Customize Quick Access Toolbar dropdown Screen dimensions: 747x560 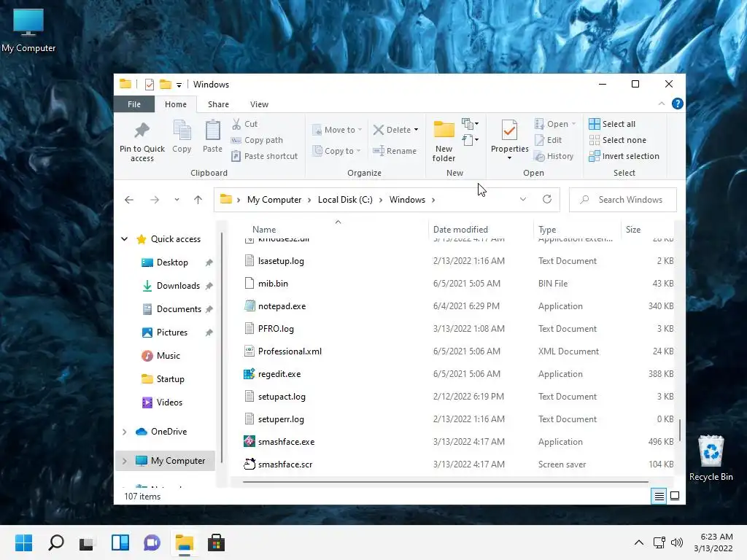tap(179, 85)
